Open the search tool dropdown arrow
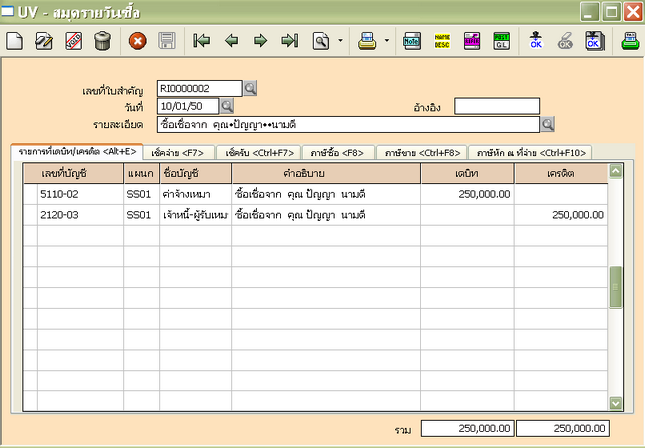 tap(341, 41)
